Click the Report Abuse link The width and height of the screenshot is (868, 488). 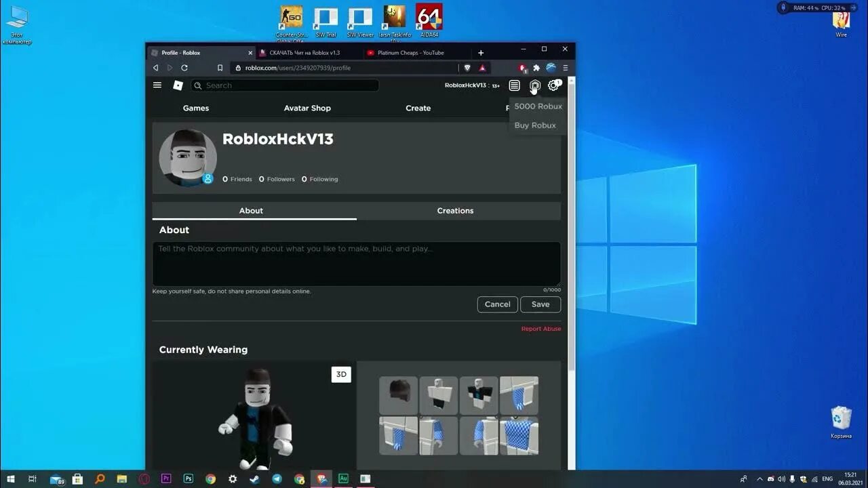541,329
